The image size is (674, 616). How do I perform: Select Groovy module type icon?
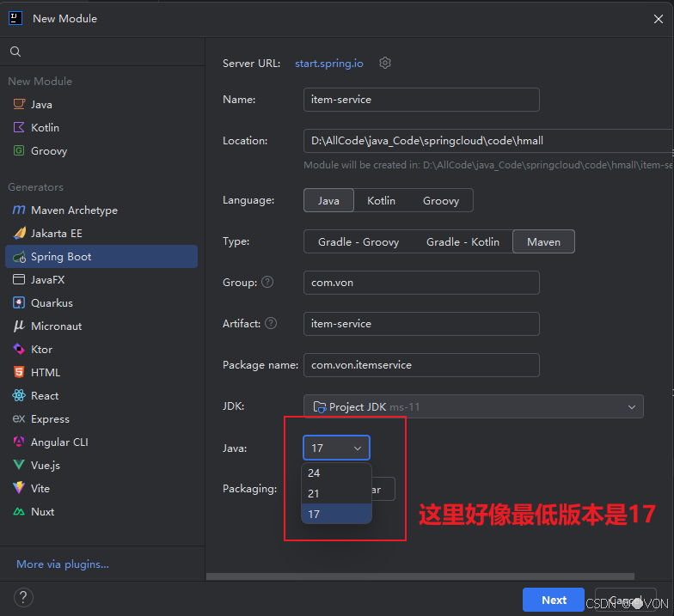tap(19, 150)
